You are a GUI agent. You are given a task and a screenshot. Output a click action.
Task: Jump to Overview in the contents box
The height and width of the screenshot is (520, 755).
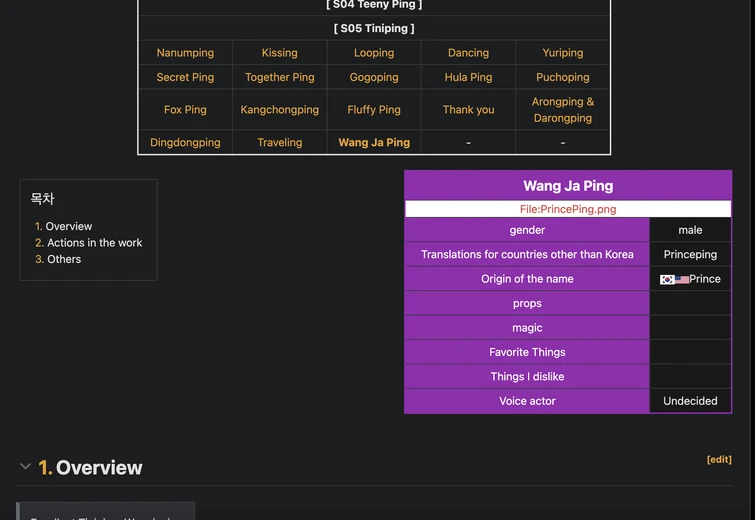[68, 226]
